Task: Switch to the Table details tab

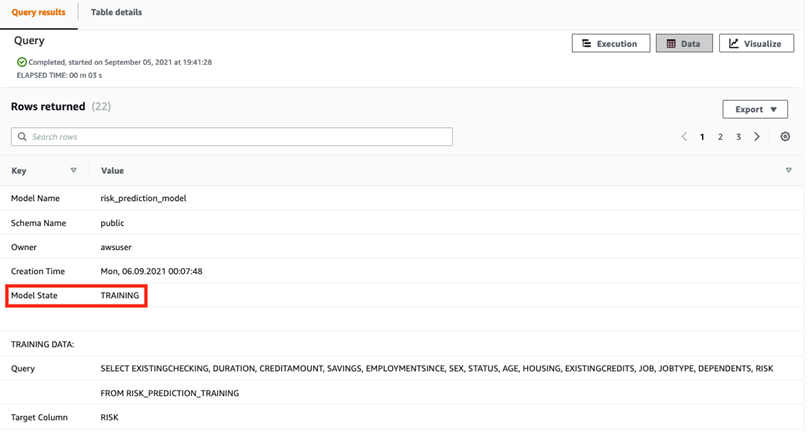Action: coord(116,13)
